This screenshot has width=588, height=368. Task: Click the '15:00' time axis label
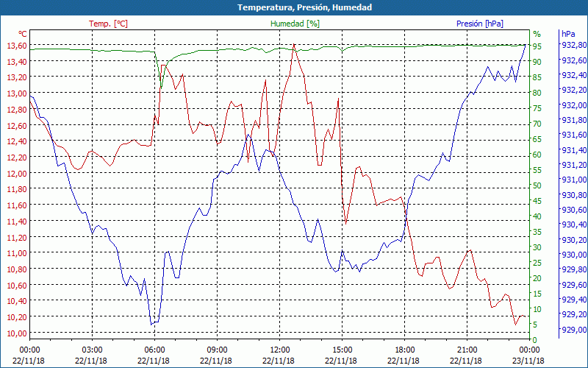coord(342,350)
